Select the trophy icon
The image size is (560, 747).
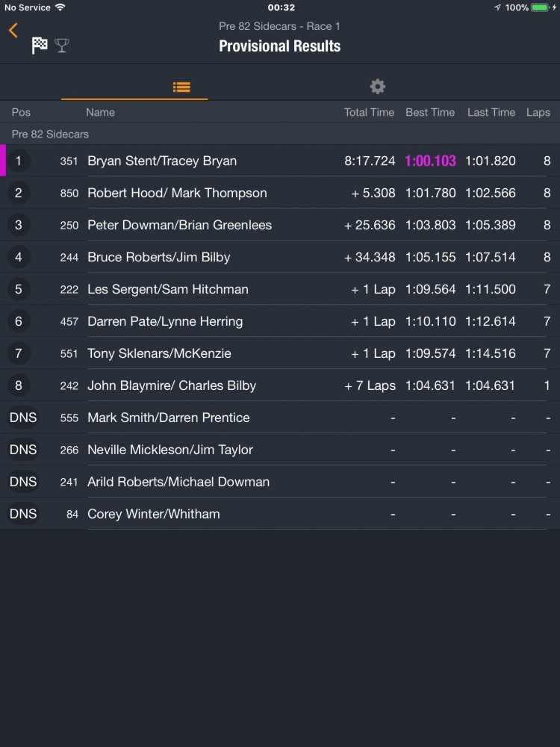(62, 46)
